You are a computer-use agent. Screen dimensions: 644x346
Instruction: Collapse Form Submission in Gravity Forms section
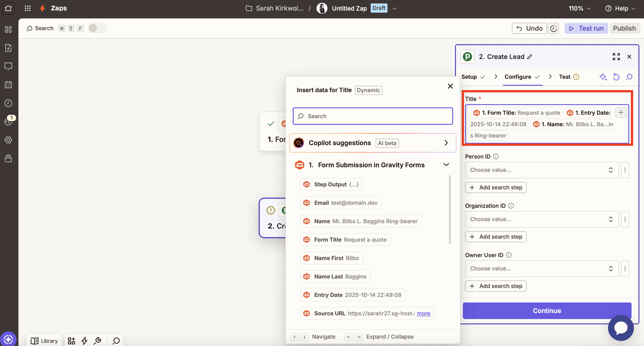(446, 165)
